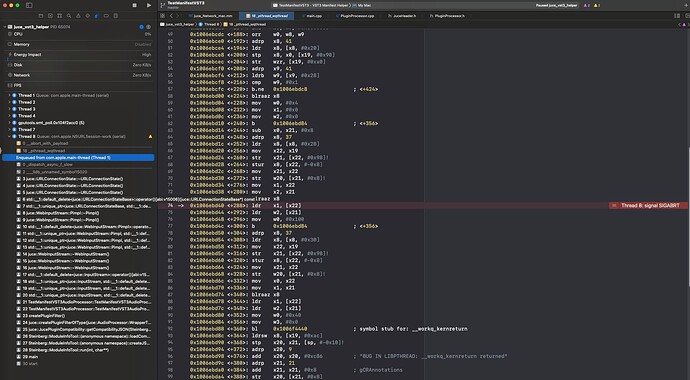Click the Paused juce_vst3_helper status
This screenshot has width=690, height=380.
(x=556, y=5)
